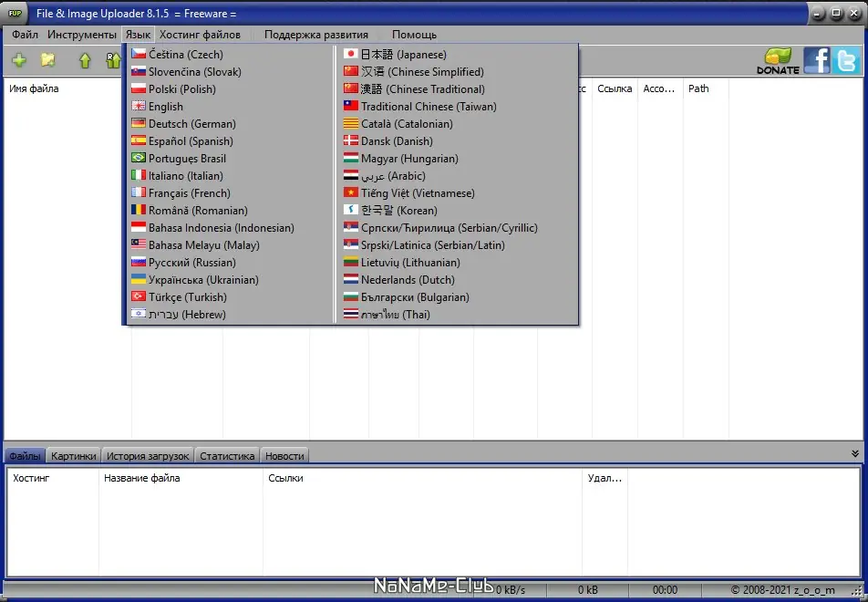The height and width of the screenshot is (602, 868).
Task: Click the Удал... column header
Action: click(605, 478)
